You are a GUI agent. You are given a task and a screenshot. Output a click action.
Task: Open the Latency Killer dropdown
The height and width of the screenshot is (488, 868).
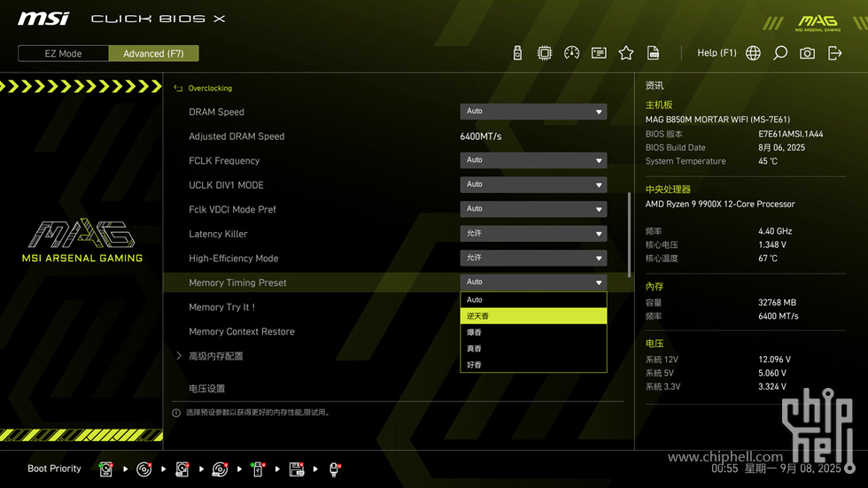533,234
